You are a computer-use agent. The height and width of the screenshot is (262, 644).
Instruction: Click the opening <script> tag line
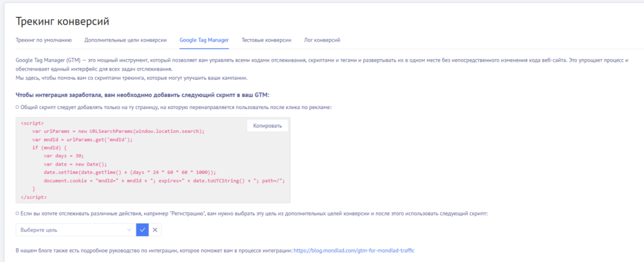click(x=32, y=123)
